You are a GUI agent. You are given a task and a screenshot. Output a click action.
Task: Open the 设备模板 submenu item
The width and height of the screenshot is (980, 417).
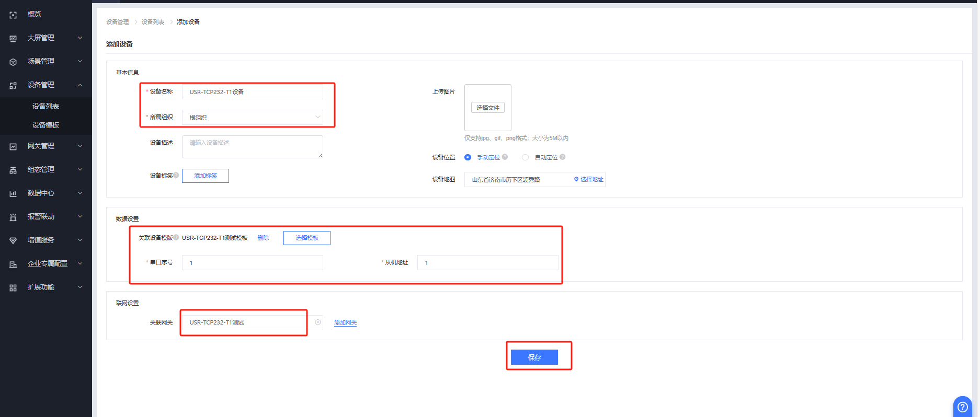(x=45, y=125)
